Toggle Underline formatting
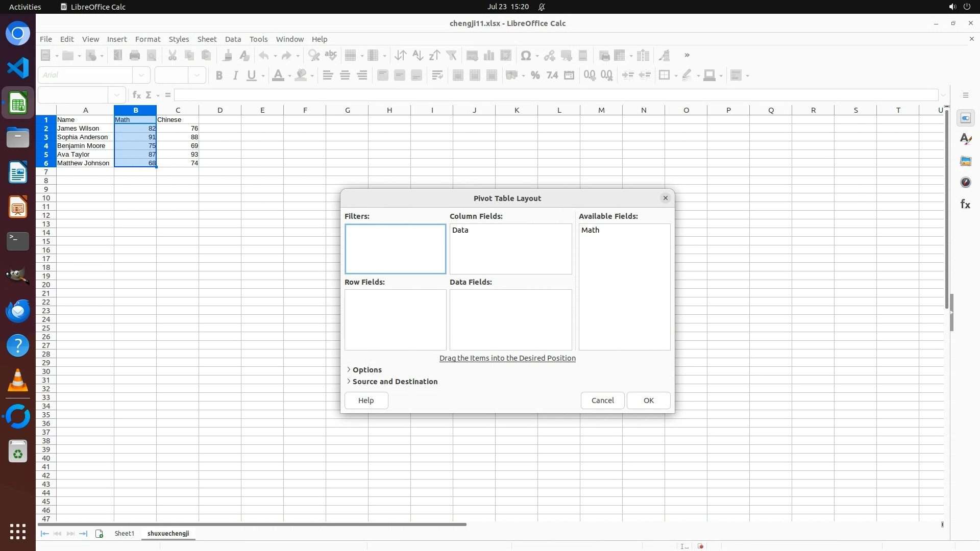980x551 pixels. (252, 76)
